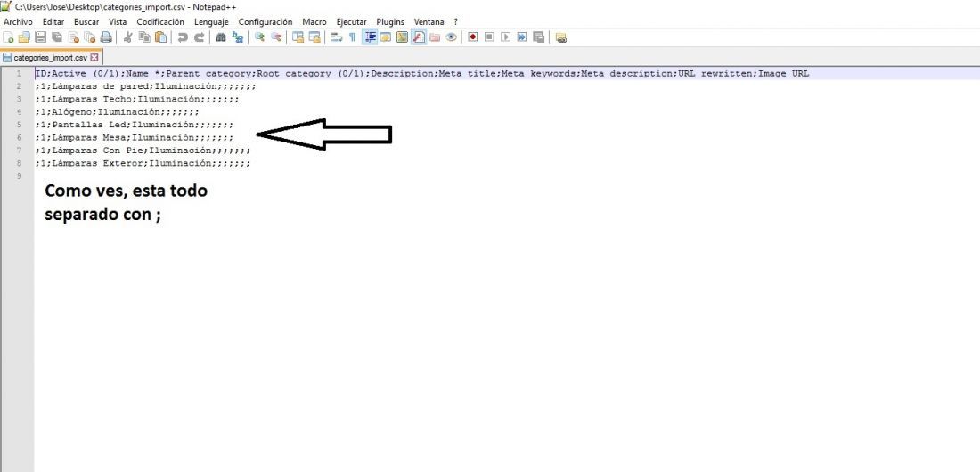Click the Close All documents toolbar icon
Viewport: 980px width, 472px height.
(x=90, y=37)
